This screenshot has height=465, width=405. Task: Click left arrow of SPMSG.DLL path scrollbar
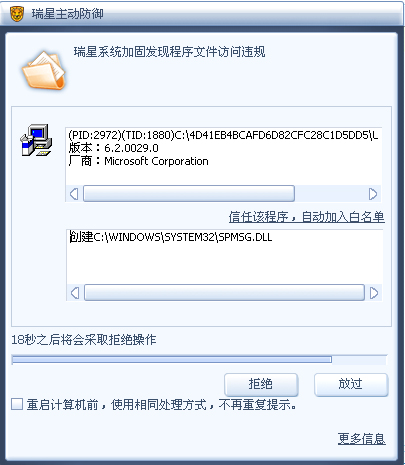pos(75,293)
